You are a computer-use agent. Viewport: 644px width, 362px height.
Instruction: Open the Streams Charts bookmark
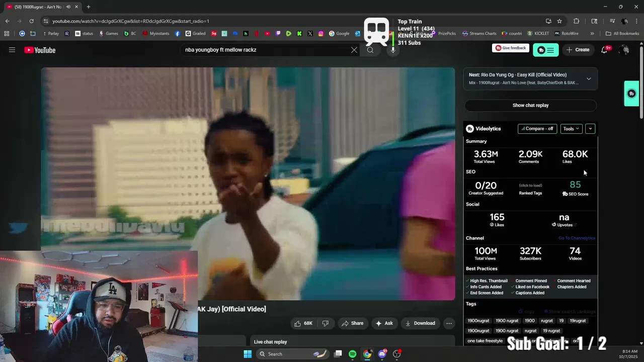click(x=479, y=34)
